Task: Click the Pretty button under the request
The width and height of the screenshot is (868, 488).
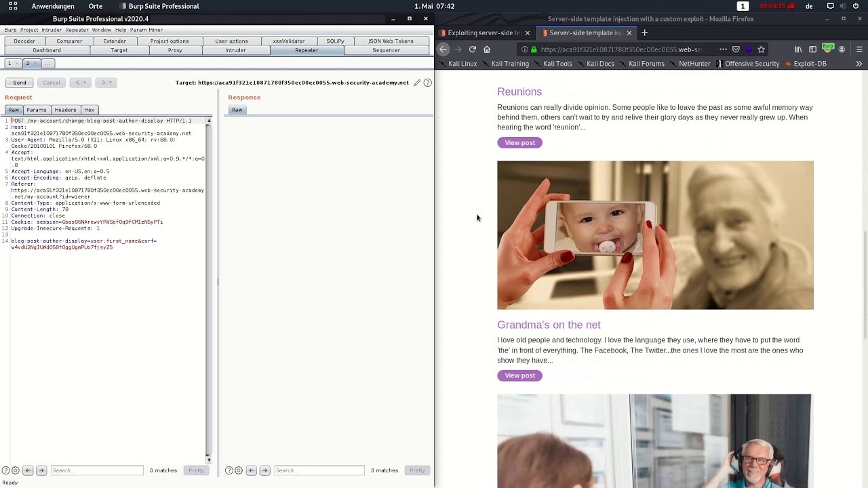Action: (x=196, y=470)
